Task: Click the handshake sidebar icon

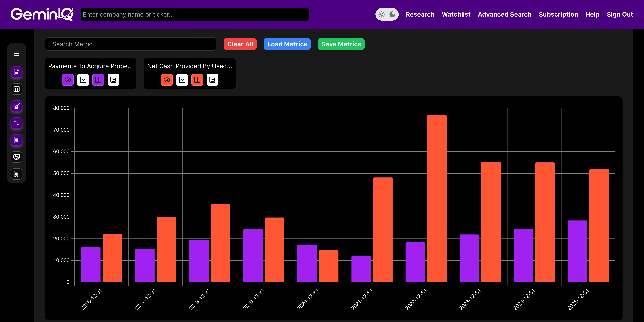Action: 17,157
